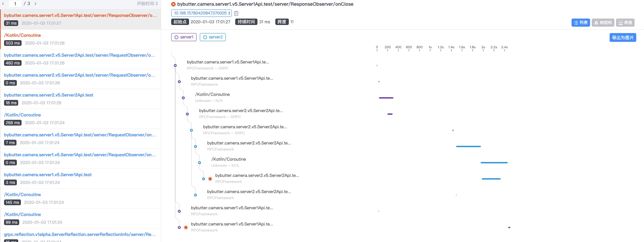Open the 开始时间 sort dropdown

tap(147, 4)
